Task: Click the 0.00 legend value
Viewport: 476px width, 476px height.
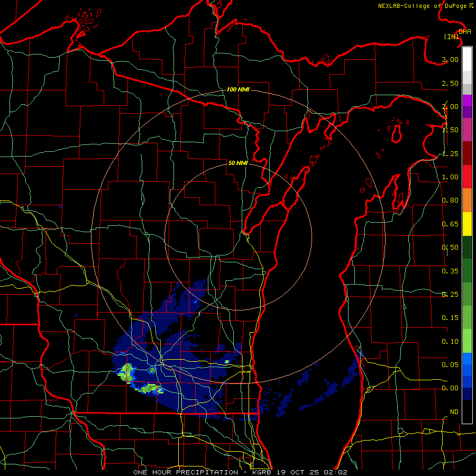Action: [x=450, y=388]
